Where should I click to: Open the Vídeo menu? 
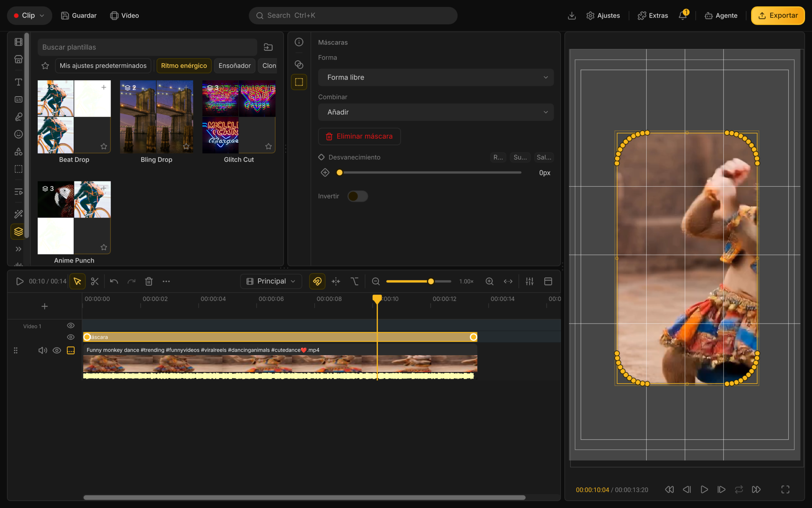(125, 16)
